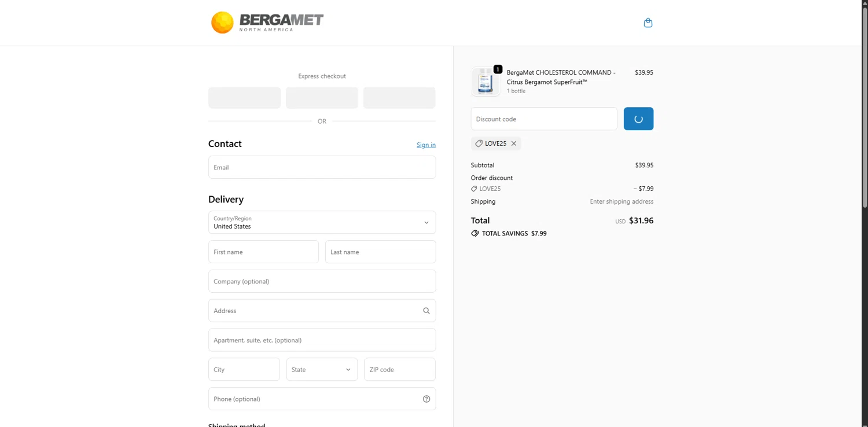
Task: Click the Express checkout heading
Action: 322,76
